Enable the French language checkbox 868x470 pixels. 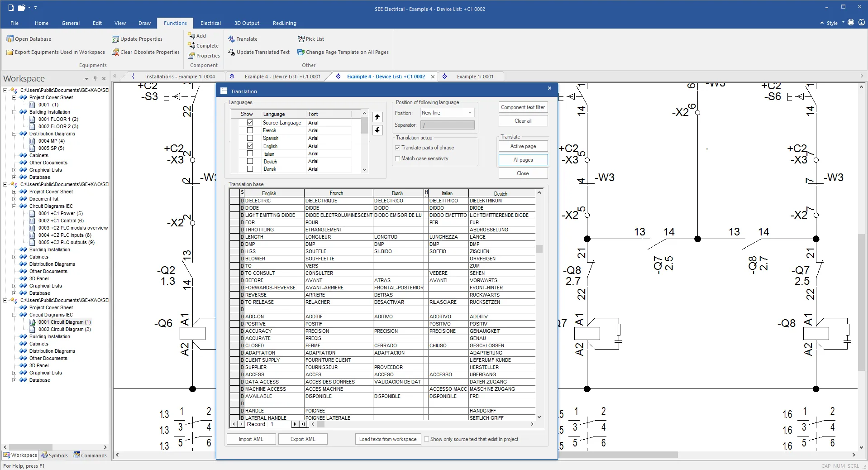click(x=250, y=130)
